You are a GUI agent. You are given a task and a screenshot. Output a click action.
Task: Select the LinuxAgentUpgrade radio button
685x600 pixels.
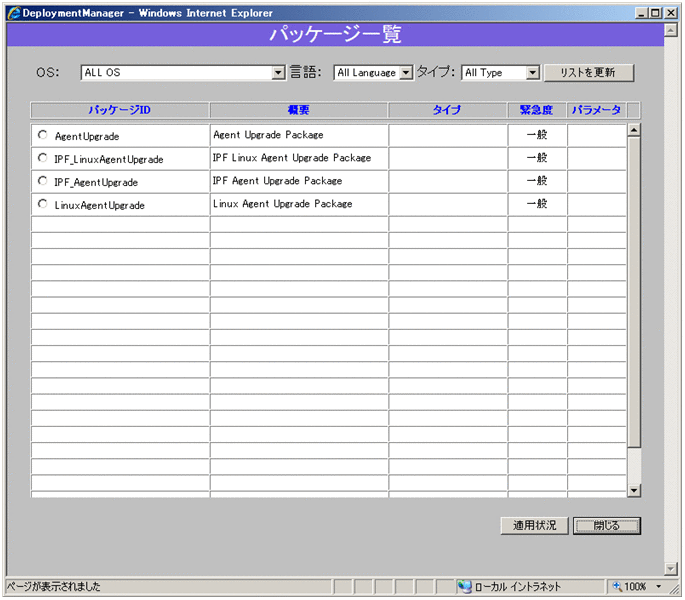point(42,204)
